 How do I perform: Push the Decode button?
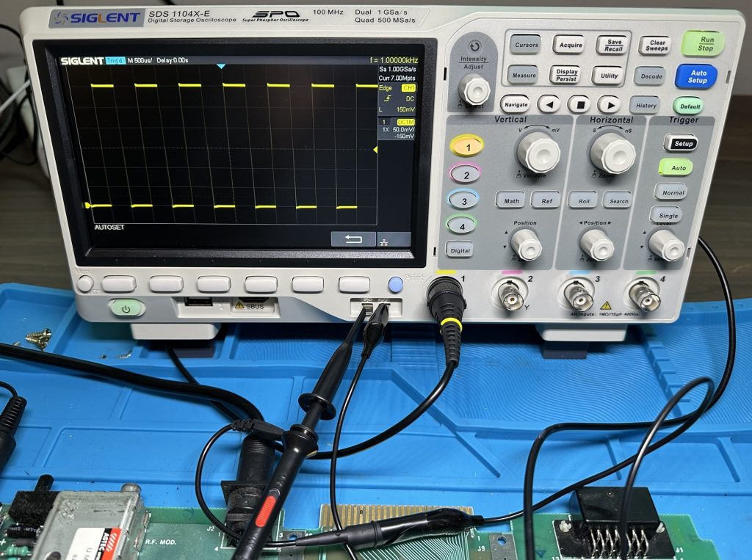[x=651, y=76]
